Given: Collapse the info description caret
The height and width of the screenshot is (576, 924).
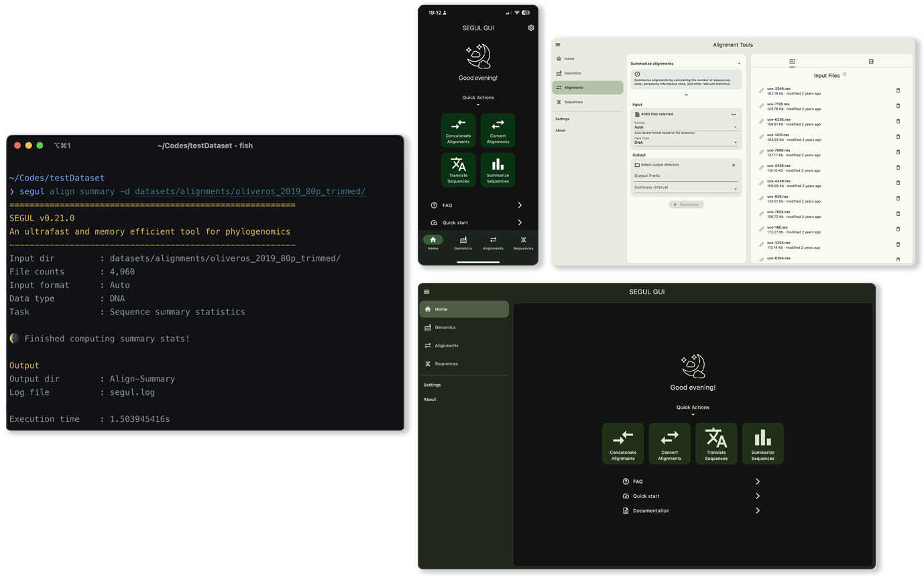Looking at the screenshot, I should pyautogui.click(x=686, y=95).
